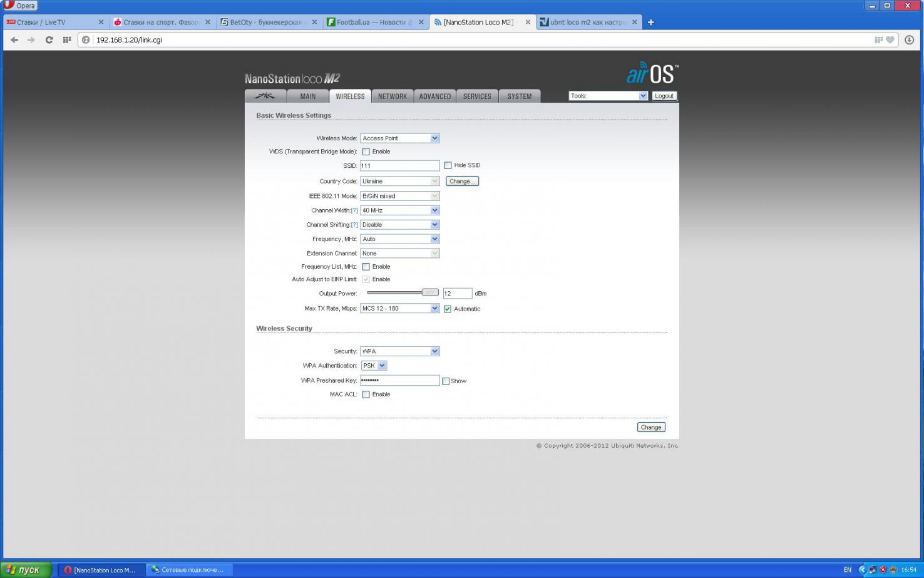Open the Wireless Mode dropdown
This screenshot has width=924, height=578.
coord(400,138)
